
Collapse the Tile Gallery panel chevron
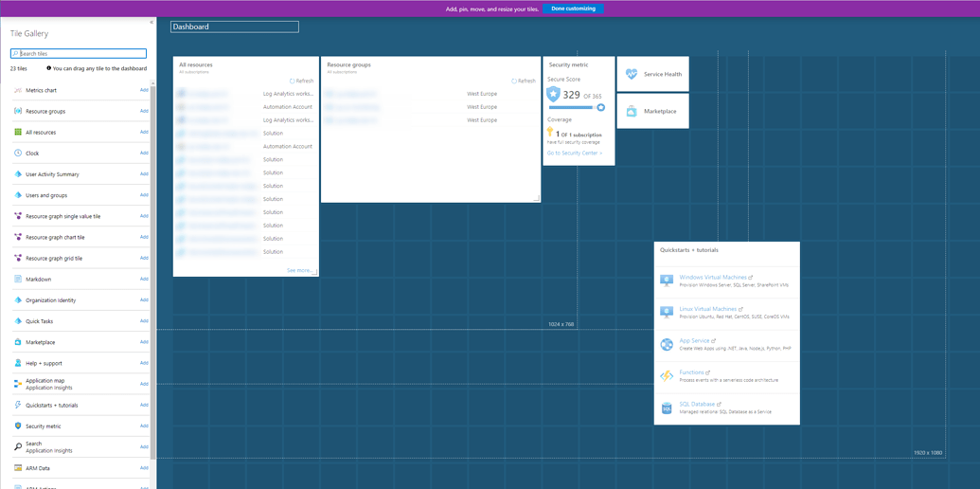[x=151, y=22]
